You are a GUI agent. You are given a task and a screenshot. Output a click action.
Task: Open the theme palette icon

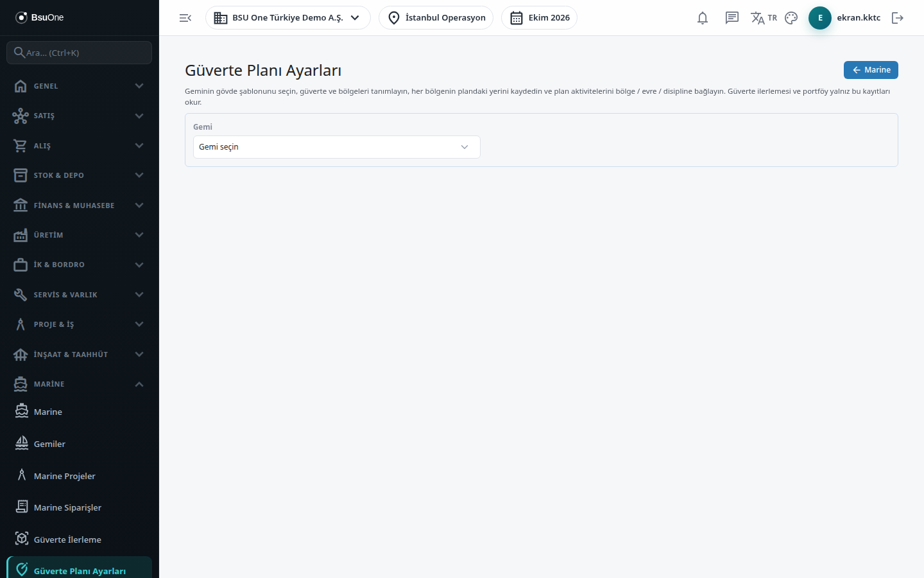[791, 18]
